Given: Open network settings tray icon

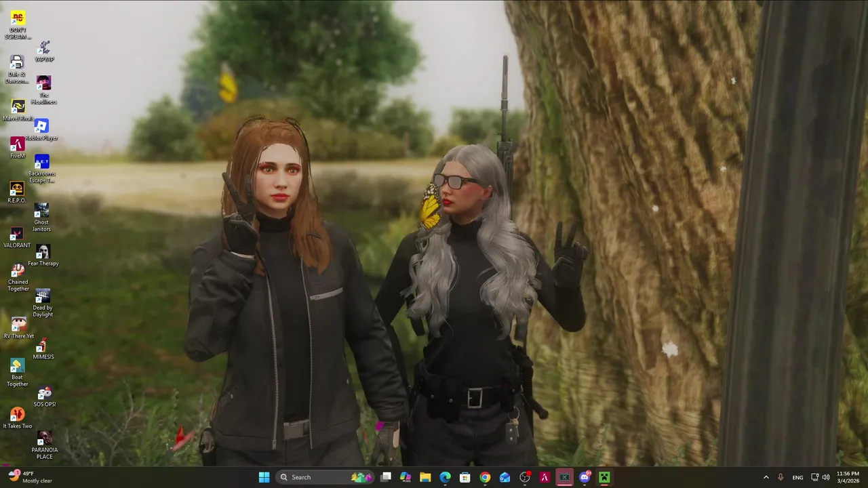Looking at the screenshot, I should pos(814,477).
